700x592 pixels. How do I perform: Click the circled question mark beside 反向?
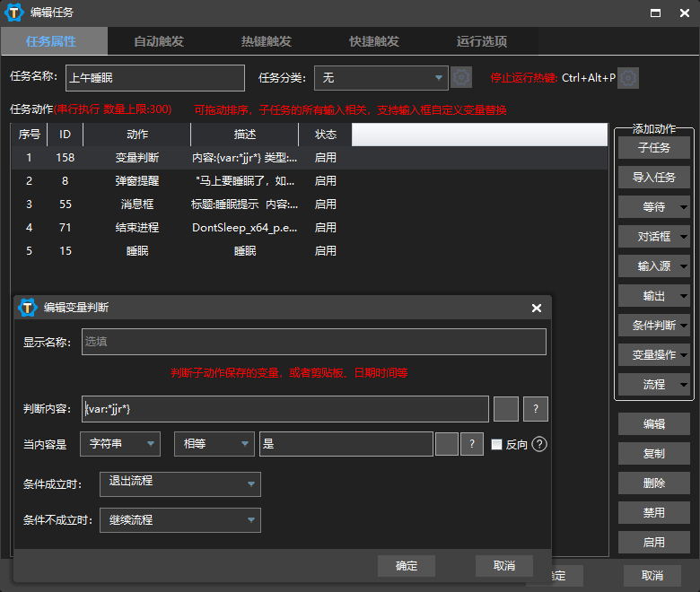pos(539,444)
